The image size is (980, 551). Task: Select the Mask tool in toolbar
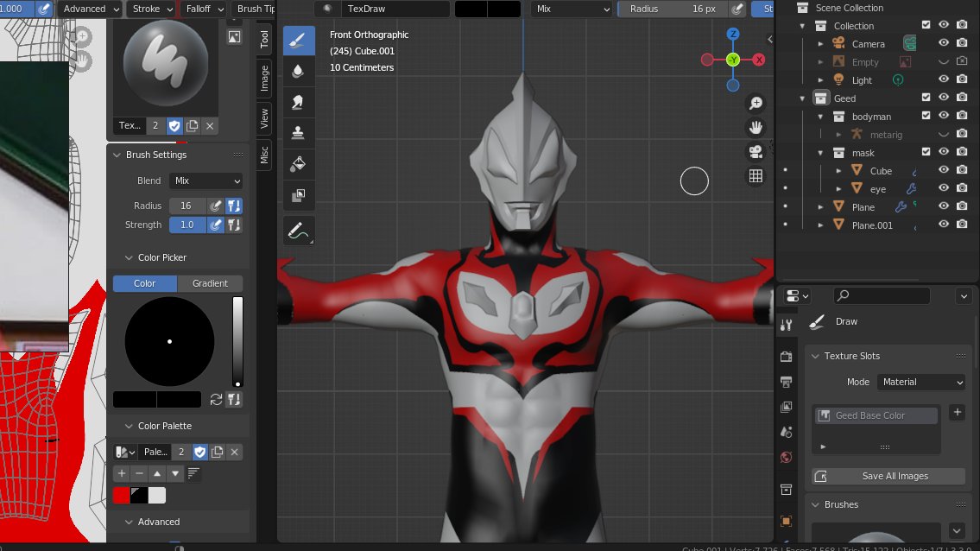click(x=299, y=195)
